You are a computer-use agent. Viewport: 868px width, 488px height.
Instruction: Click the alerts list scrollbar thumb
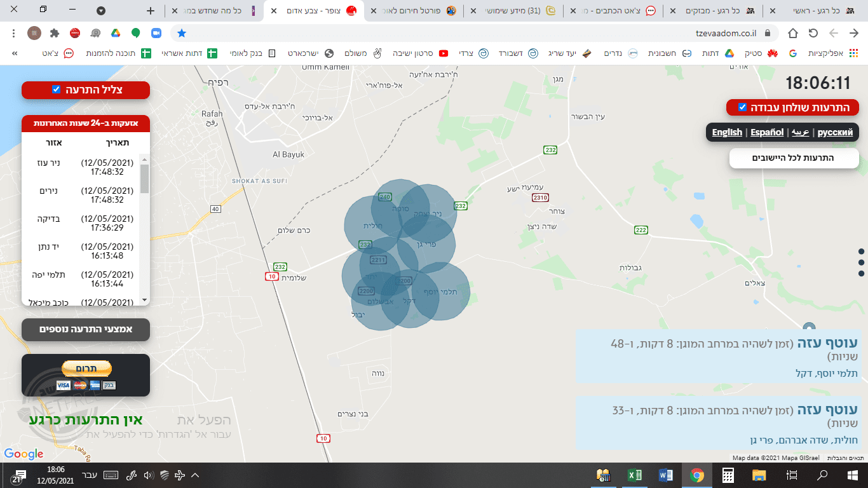click(x=145, y=179)
